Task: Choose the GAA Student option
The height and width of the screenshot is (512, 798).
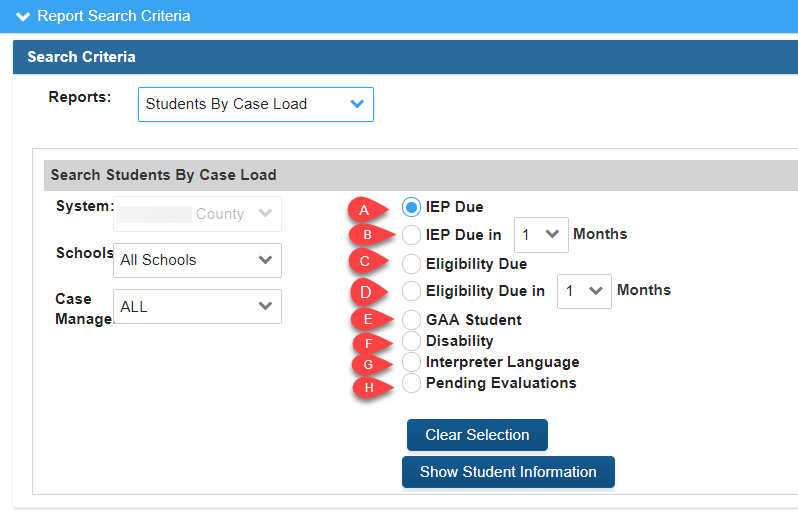Action: pos(411,320)
